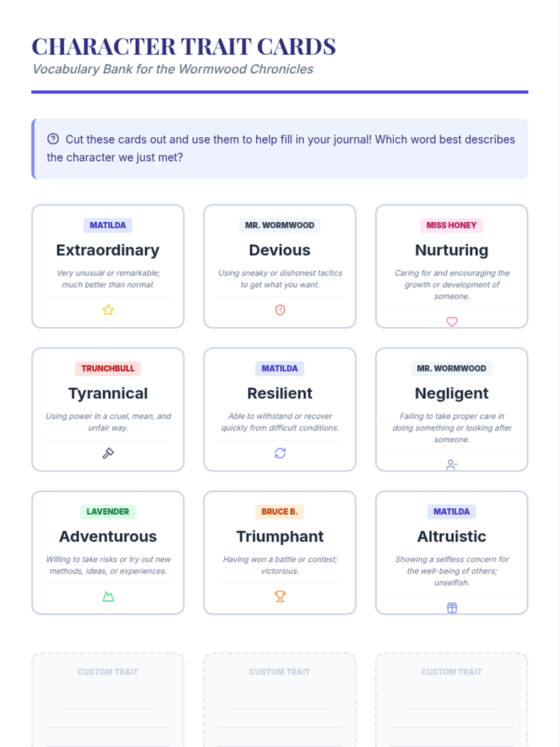Click the middle Custom Trait writing line
Image resolution: width=560 pixels, height=747 pixels.
[x=280, y=708]
